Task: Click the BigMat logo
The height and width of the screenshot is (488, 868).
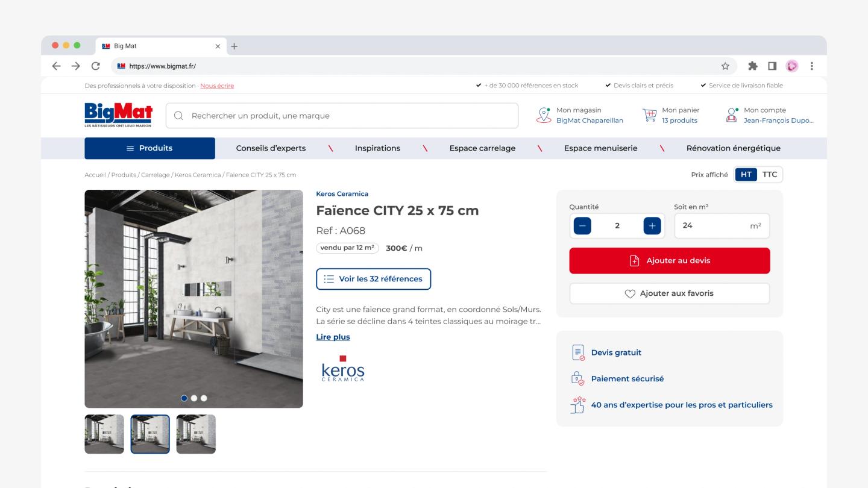Action: tap(119, 115)
